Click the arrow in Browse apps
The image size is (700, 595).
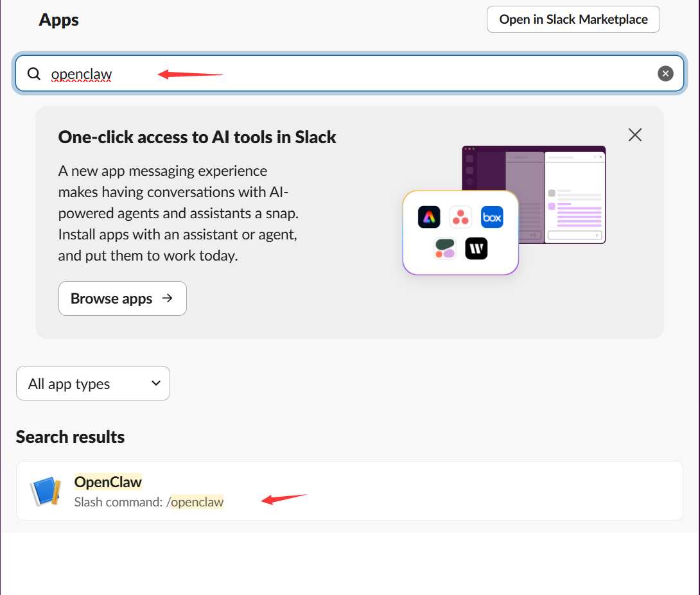(168, 298)
